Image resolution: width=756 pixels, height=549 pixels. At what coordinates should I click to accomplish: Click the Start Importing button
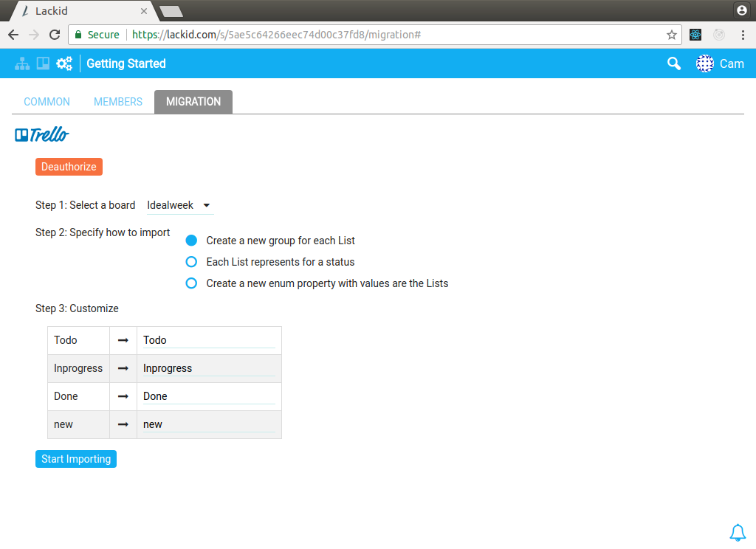click(76, 459)
